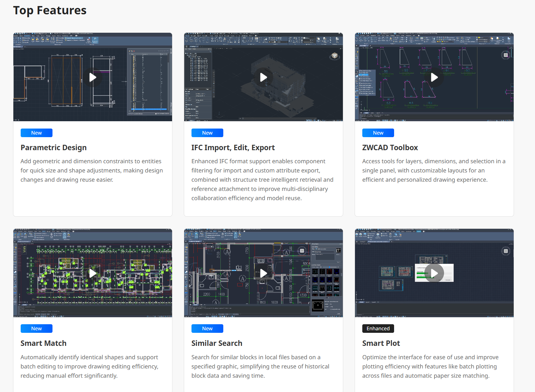Click the New badge above Parametric Design
Screen dimensions: 535x392
[x=37, y=133]
